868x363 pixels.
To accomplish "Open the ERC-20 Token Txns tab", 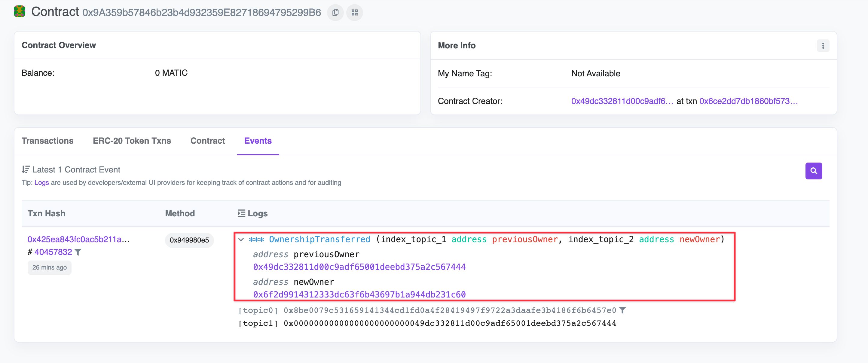I will coord(132,141).
